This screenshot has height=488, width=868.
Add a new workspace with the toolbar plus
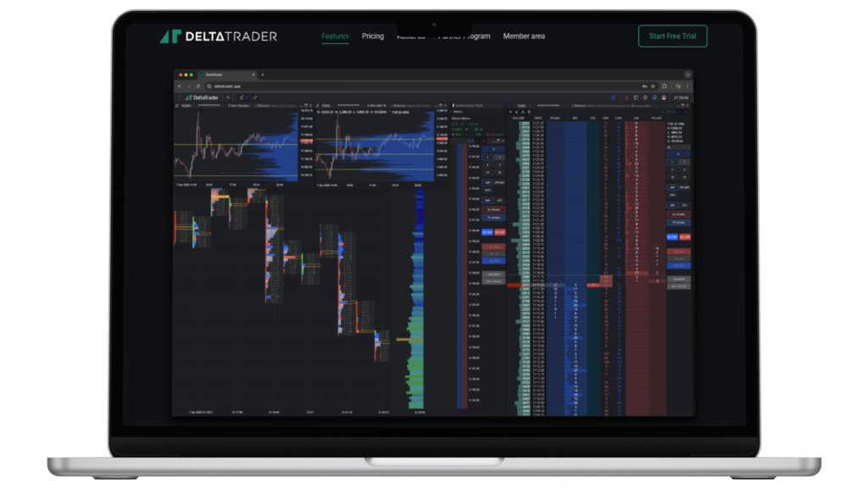(228, 97)
